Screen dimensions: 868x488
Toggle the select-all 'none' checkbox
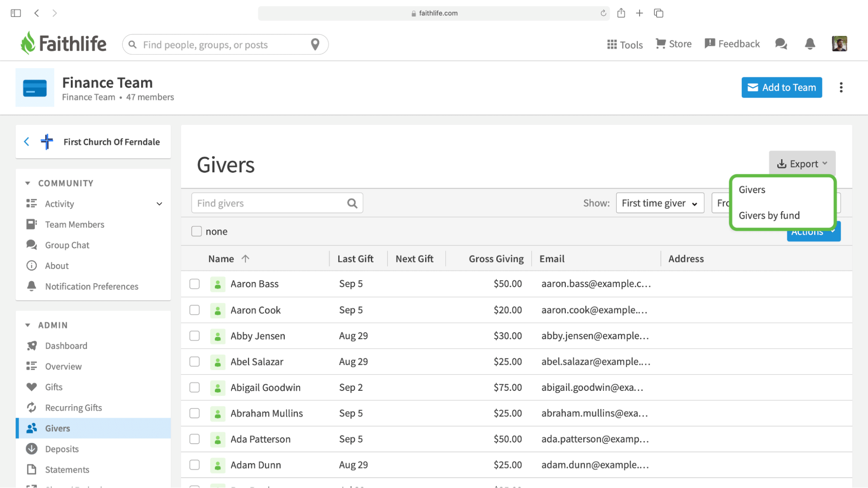point(197,231)
